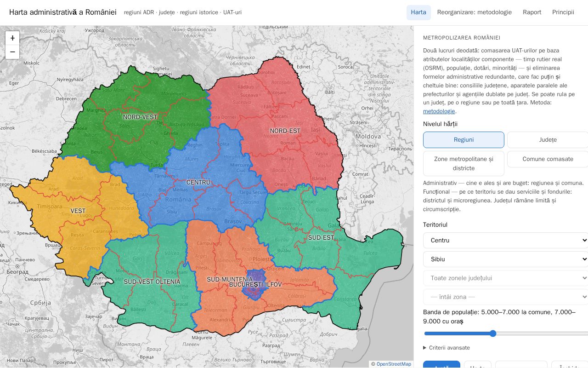588x368 pixels.
Task: Click the Banda de populație label text
Action: pos(499,317)
